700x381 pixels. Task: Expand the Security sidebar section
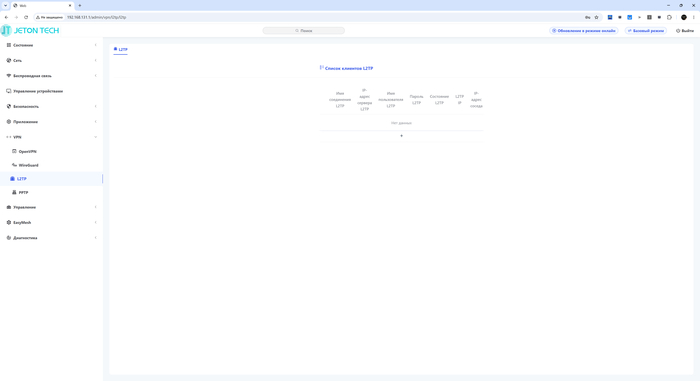pyautogui.click(x=51, y=106)
